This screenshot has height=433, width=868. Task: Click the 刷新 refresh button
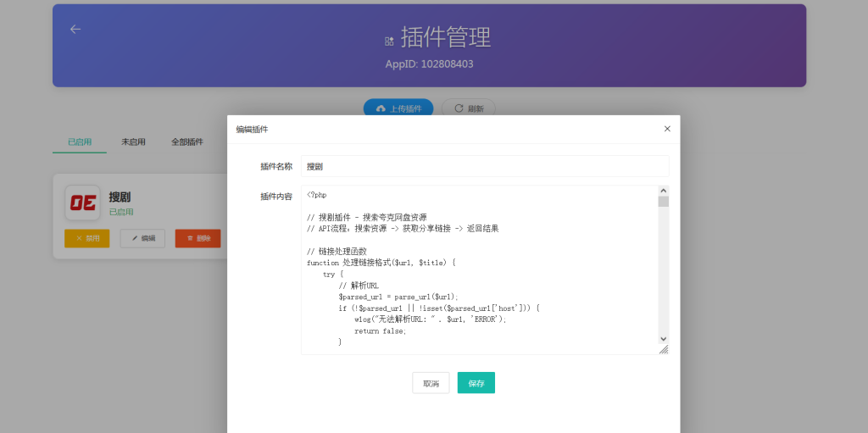468,108
